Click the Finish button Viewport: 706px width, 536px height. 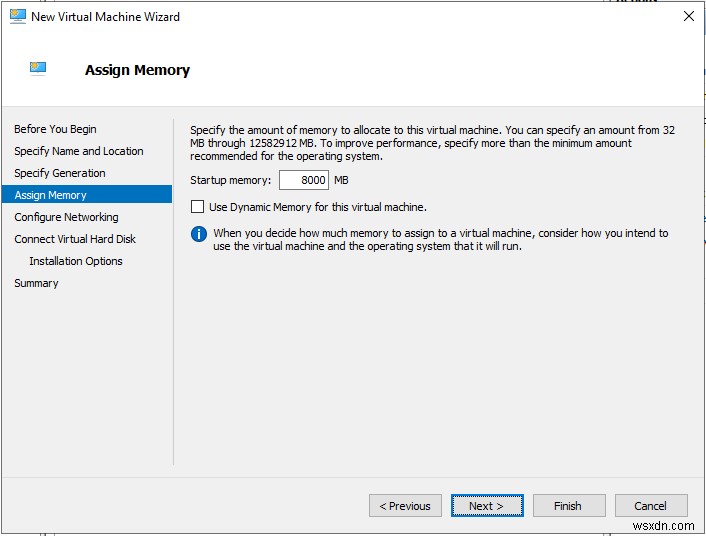pyautogui.click(x=569, y=506)
